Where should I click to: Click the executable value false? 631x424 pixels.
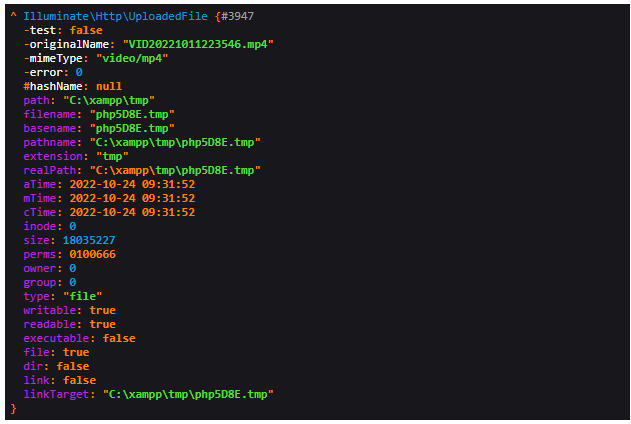tap(119, 338)
